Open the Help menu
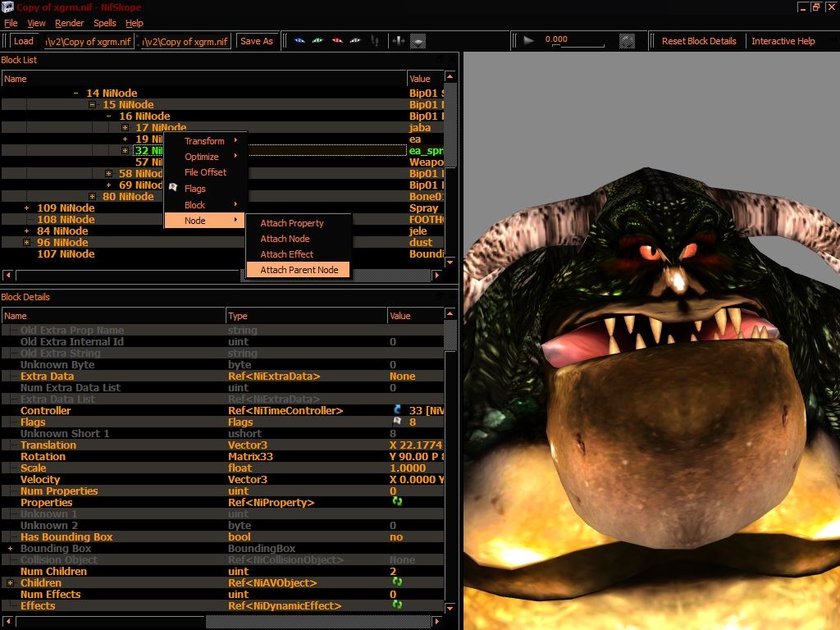The height and width of the screenshot is (630, 840). (134, 23)
